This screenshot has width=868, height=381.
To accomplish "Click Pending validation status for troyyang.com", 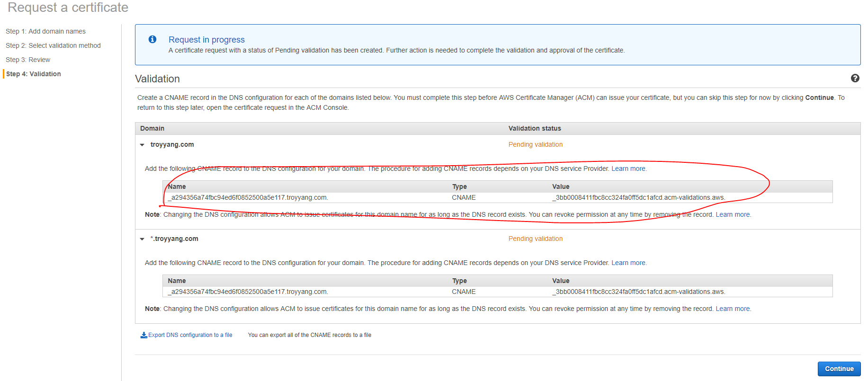I will (x=535, y=145).
